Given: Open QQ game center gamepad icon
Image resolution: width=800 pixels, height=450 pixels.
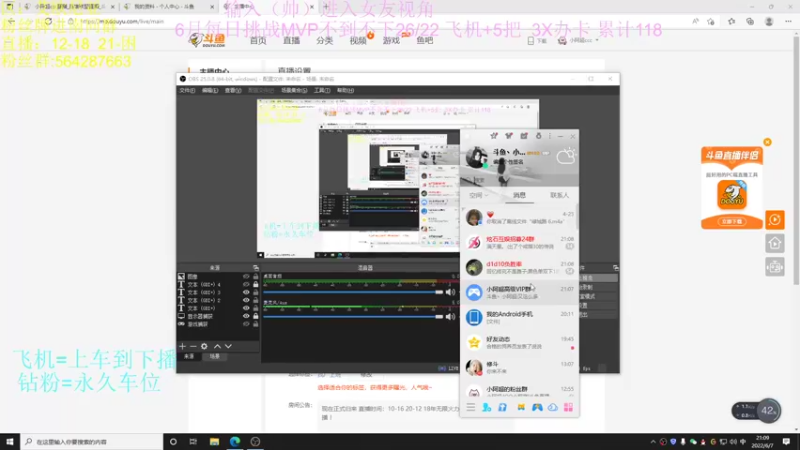Looking at the screenshot, I should pyautogui.click(x=537, y=407).
